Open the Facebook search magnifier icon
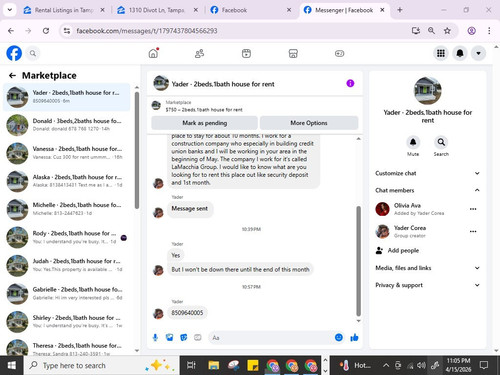500x375 pixels. [33, 53]
